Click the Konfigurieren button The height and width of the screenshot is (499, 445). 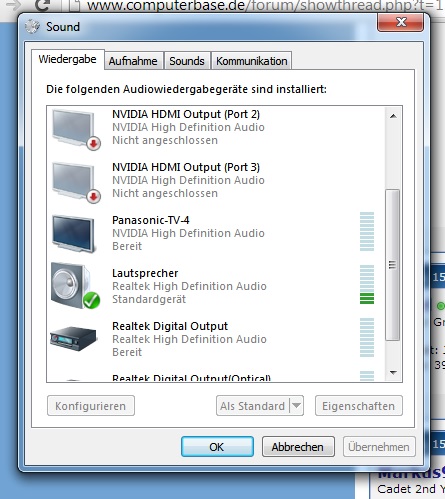[91, 406]
